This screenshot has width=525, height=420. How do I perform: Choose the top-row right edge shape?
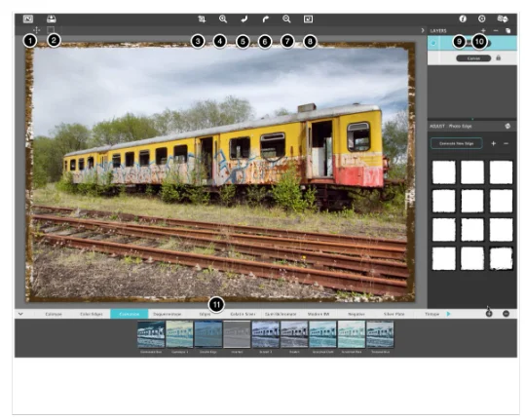501,172
